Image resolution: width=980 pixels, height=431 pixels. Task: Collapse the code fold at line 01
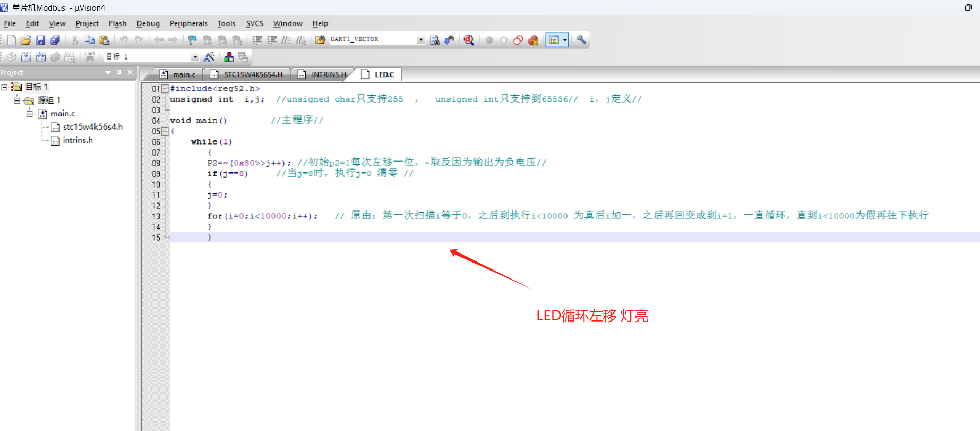tap(165, 88)
